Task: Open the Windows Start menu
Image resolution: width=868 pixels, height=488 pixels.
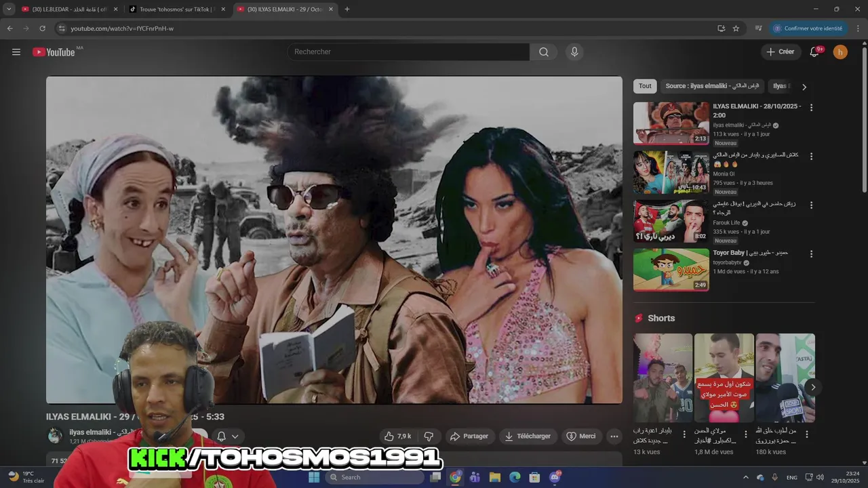Action: [x=314, y=477]
